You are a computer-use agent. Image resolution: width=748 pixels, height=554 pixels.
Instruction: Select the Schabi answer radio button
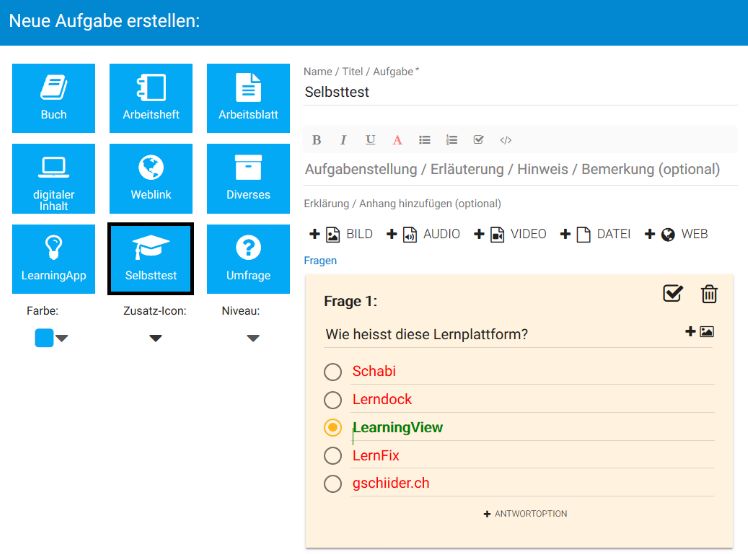[x=333, y=372]
